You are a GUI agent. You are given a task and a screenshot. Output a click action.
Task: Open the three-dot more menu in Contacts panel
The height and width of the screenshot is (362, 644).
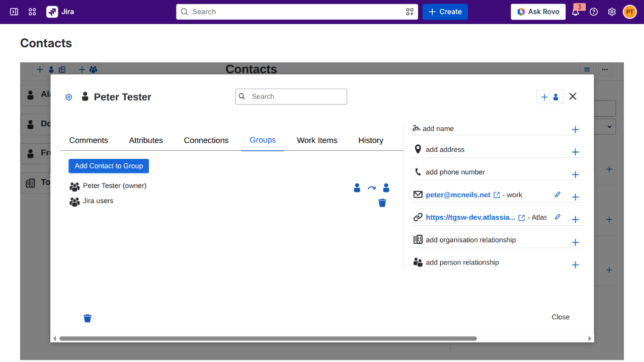pos(605,69)
